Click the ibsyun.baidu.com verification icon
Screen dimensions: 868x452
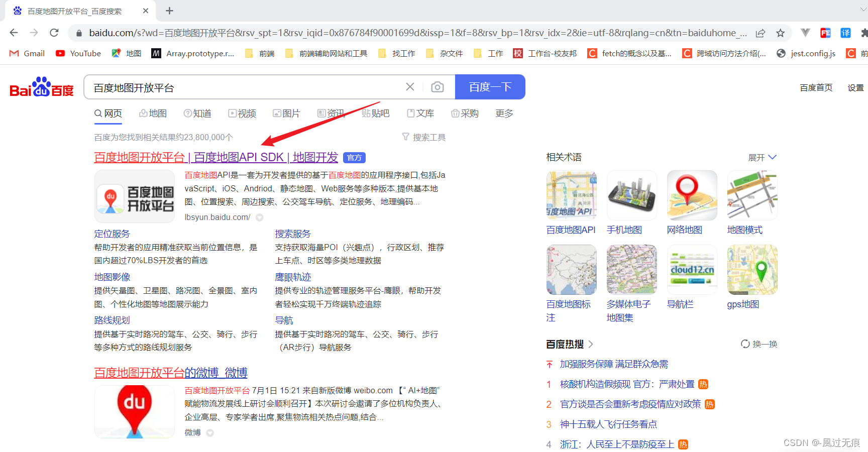[259, 217]
